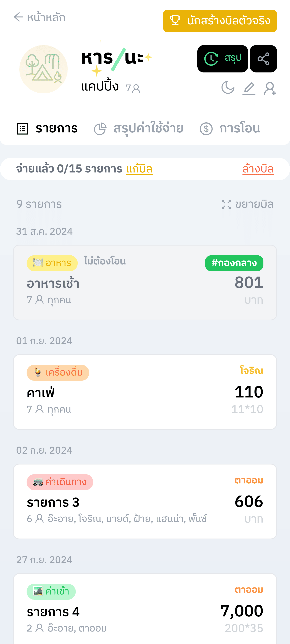Tap the ค่าเข้า category badge
Image resolution: width=290 pixels, height=644 pixels.
tap(51, 591)
